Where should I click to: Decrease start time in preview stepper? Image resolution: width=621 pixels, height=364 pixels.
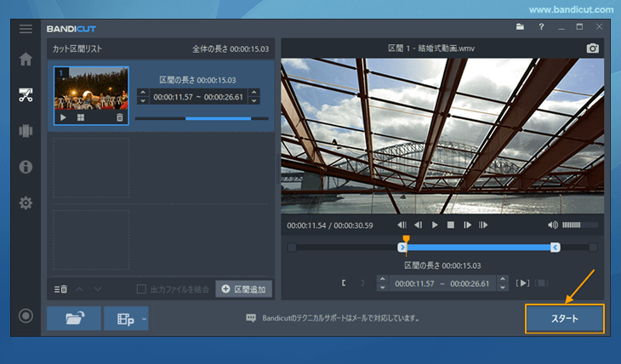click(383, 287)
